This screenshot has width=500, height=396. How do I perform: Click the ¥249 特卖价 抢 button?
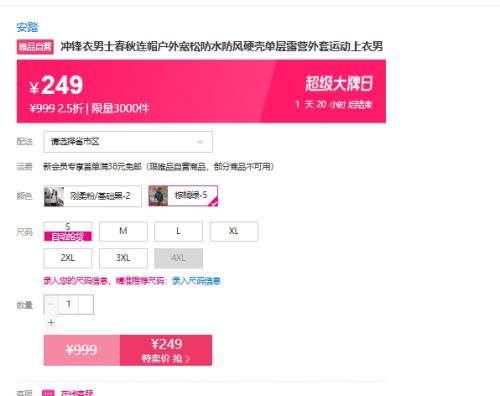[x=166, y=350]
